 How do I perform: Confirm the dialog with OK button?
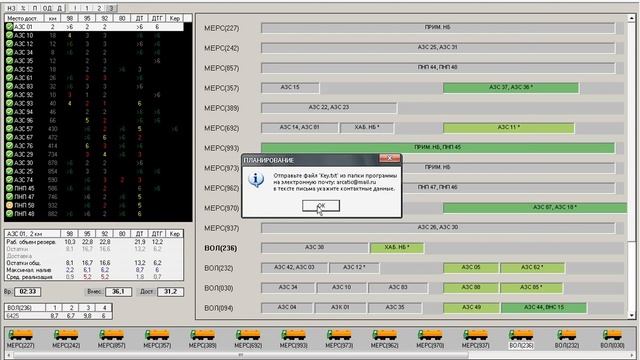[321, 206]
